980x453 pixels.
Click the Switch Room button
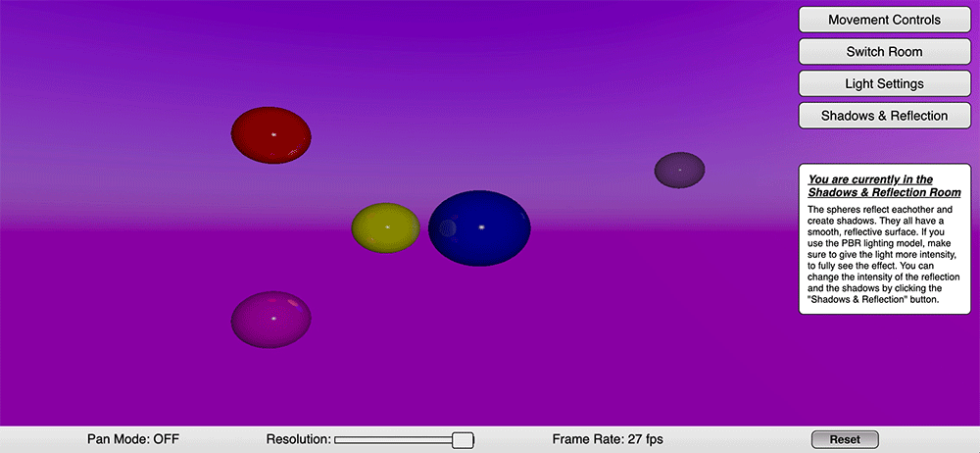[884, 51]
